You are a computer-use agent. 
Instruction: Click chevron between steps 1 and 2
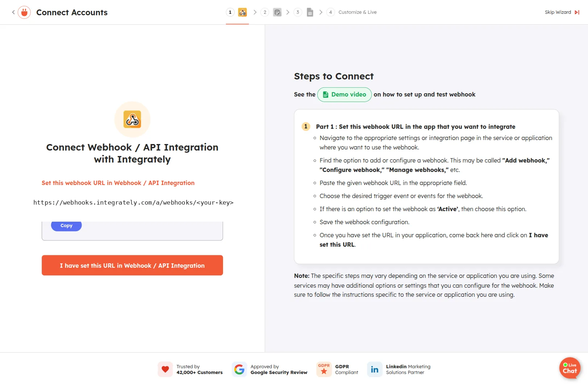(255, 12)
